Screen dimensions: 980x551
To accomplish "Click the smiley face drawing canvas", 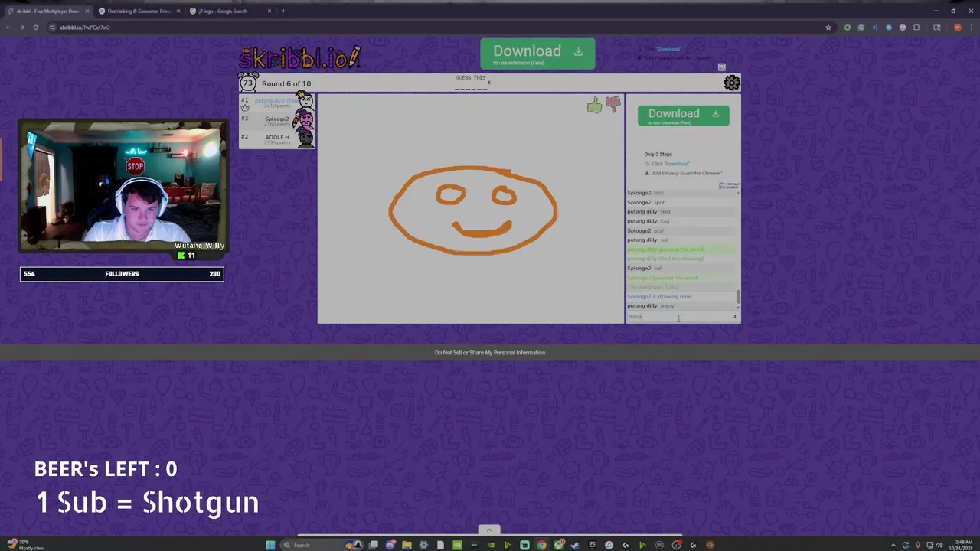I will click(x=471, y=208).
